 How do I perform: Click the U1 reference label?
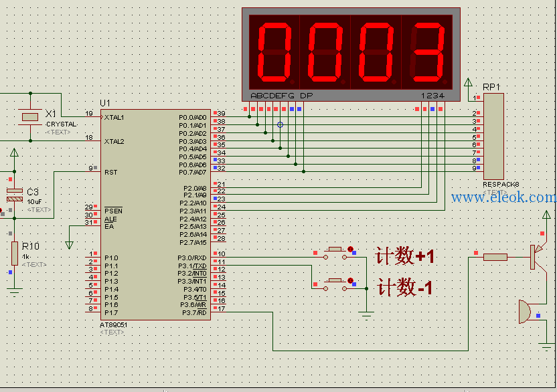[x=105, y=103]
